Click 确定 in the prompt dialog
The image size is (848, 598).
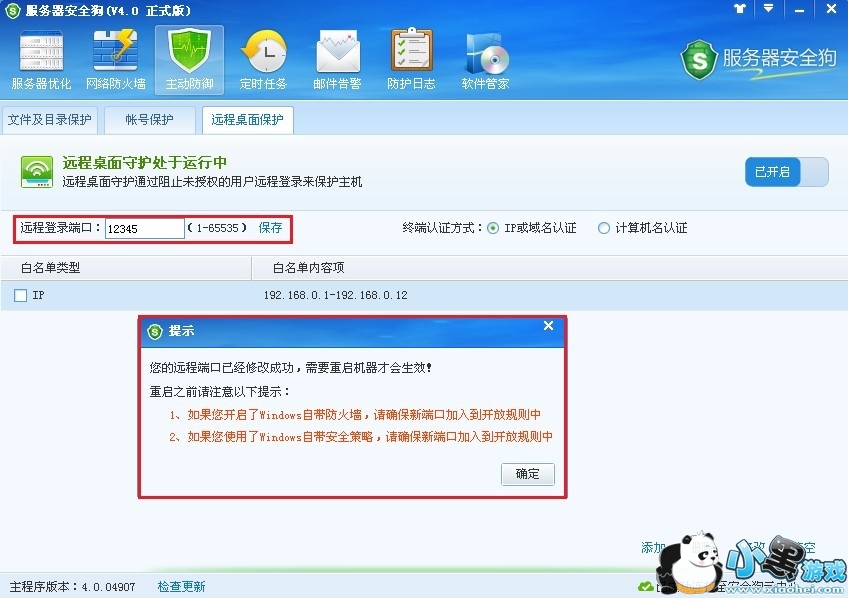pyautogui.click(x=527, y=474)
